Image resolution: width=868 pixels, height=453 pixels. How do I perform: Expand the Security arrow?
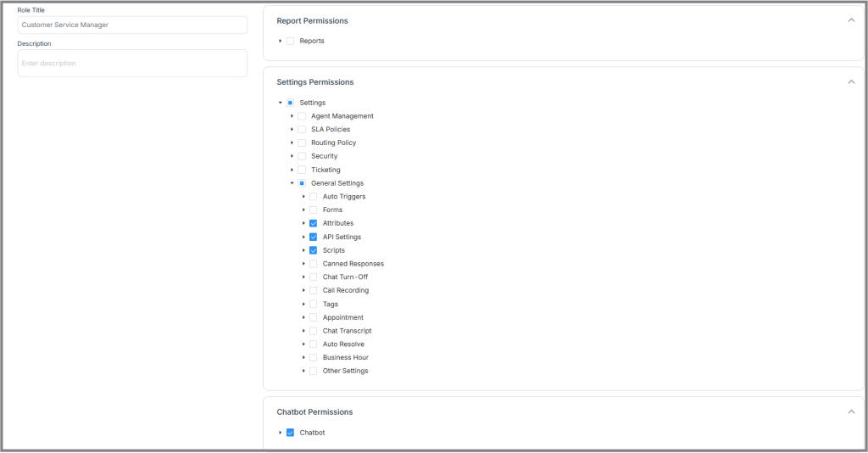point(292,156)
